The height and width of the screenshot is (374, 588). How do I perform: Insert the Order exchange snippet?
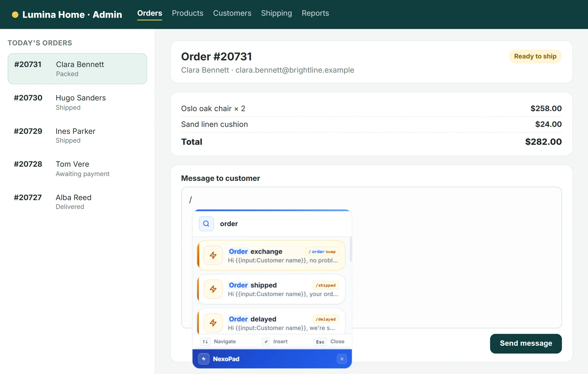click(x=271, y=255)
